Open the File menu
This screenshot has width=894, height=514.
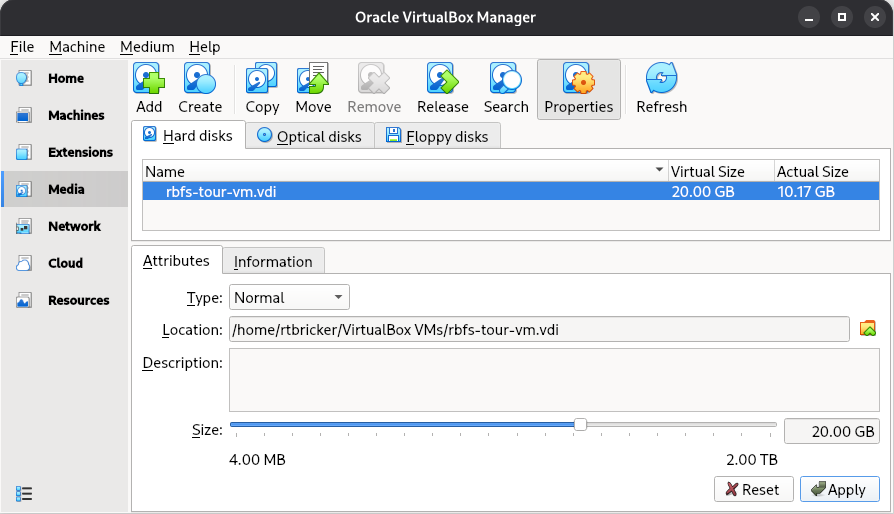(22, 47)
